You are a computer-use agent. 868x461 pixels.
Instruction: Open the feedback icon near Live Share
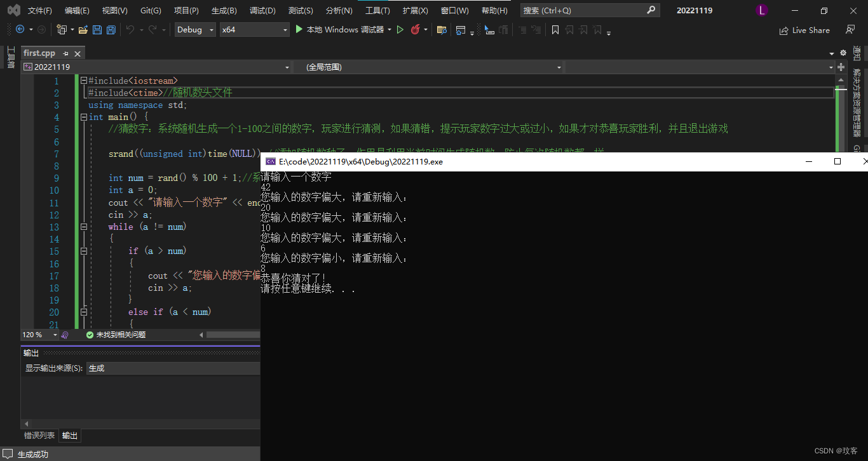pos(850,30)
